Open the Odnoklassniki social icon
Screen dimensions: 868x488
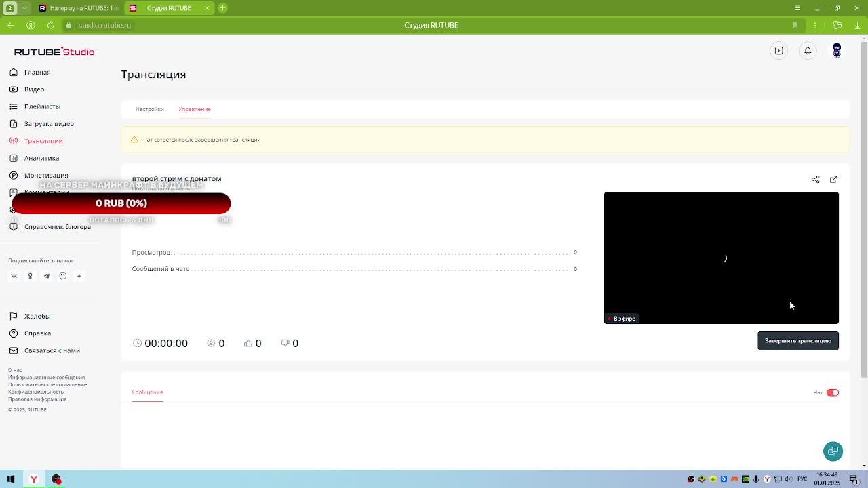(x=30, y=276)
